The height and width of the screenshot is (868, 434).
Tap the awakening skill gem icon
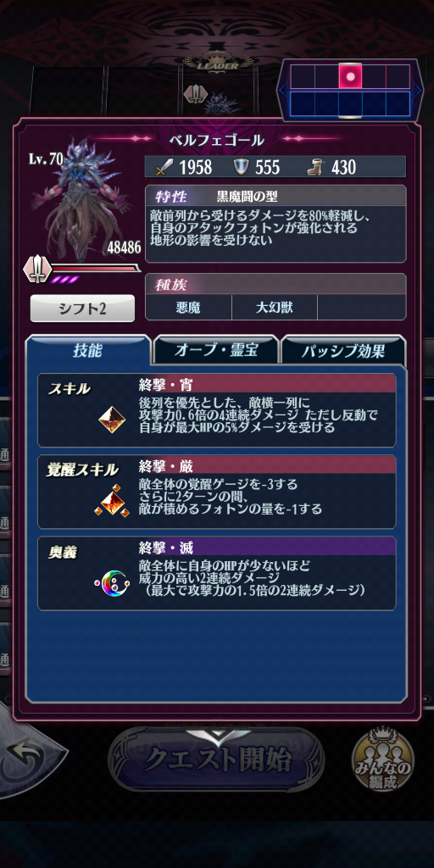pyautogui.click(x=112, y=501)
